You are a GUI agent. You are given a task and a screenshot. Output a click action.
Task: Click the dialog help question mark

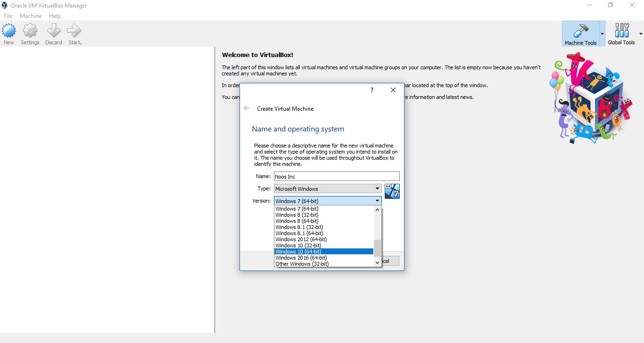pyautogui.click(x=372, y=90)
